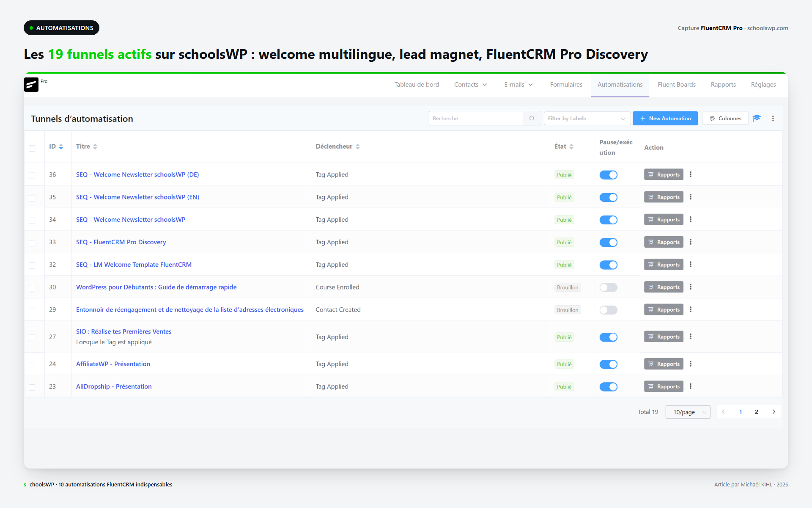Sort by État column arrows
Image resolution: width=812 pixels, height=508 pixels.
[571, 146]
